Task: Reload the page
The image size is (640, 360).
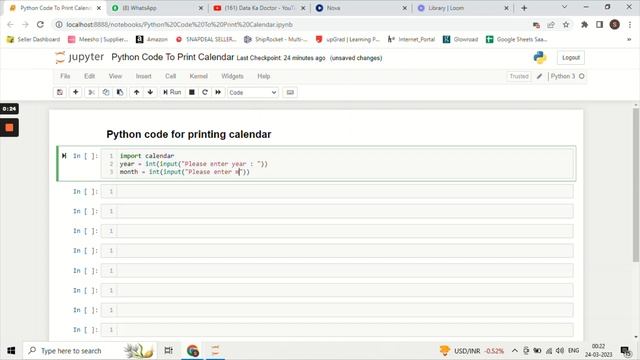Action: 40,24
